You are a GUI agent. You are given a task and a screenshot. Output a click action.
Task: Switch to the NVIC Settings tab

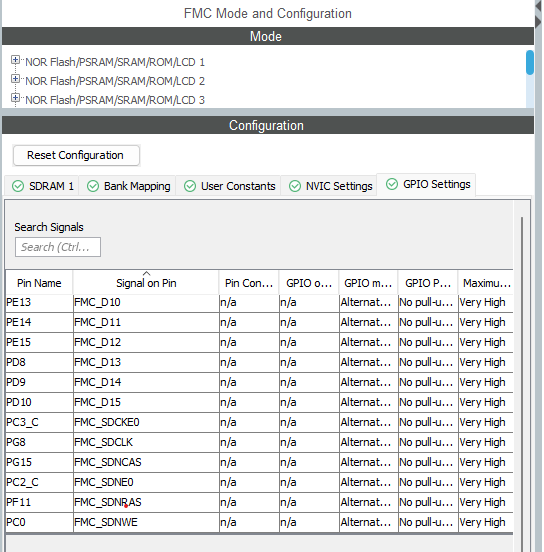tap(329, 186)
